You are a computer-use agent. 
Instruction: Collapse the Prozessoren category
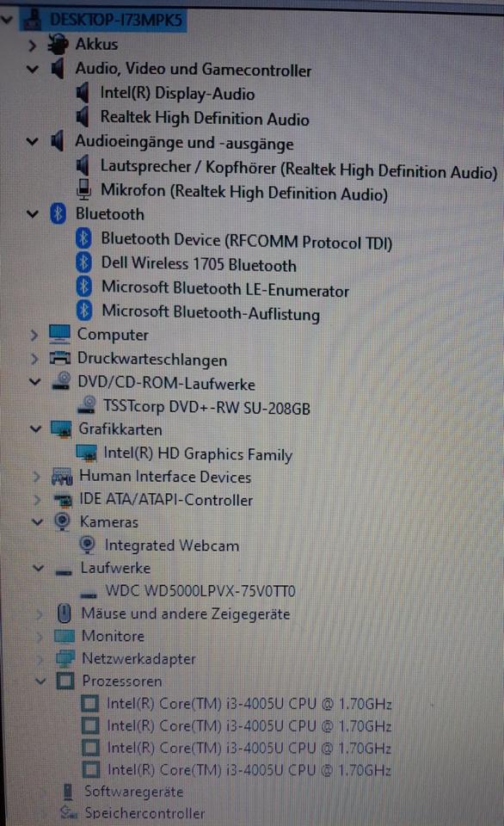40,681
